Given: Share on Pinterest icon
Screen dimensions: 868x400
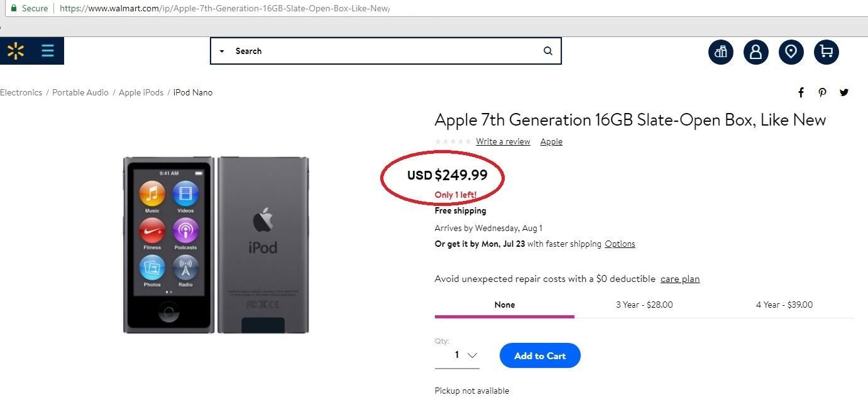Looking at the screenshot, I should [822, 92].
